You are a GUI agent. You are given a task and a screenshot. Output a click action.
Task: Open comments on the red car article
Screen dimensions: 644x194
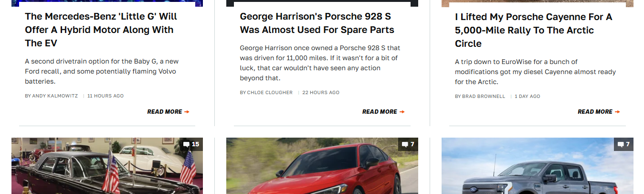point(408,144)
